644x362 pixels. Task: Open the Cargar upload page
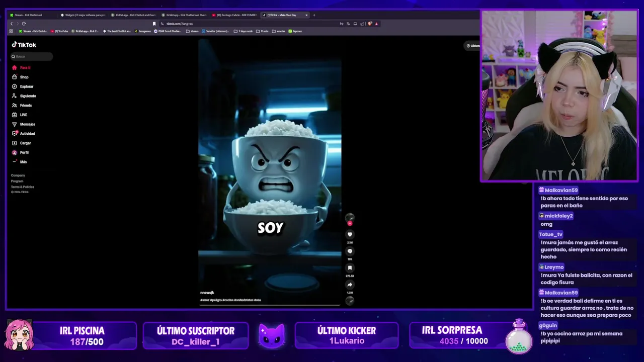tap(22, 143)
